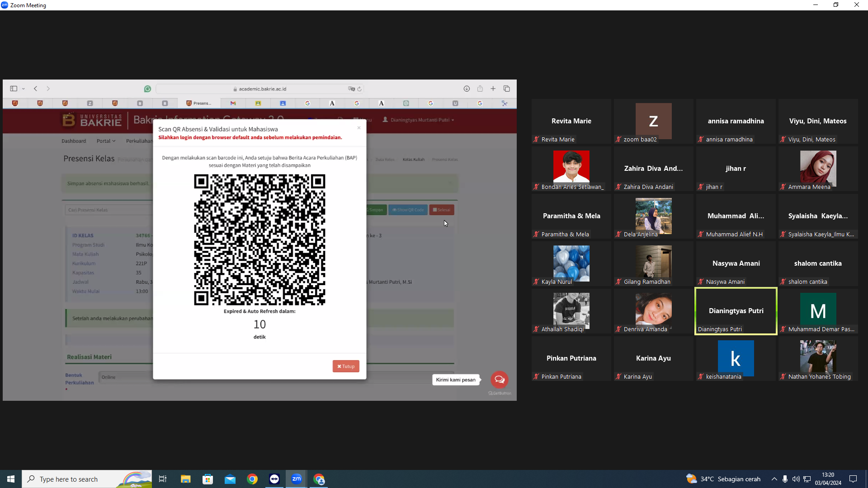
Task: Close the QR scan dialog with Tutup
Action: point(346,366)
